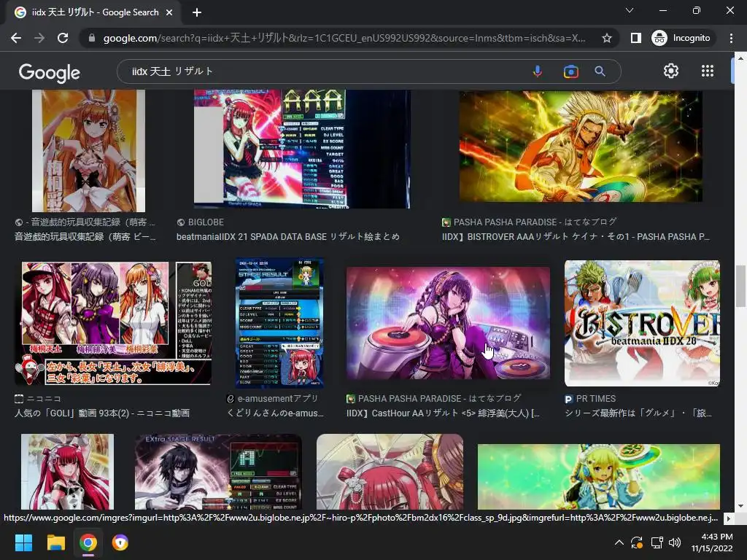Viewport: 747px width, 560px height.
Task: Open CastHour AAリザルト 緋浮美 link
Action: coord(443,413)
